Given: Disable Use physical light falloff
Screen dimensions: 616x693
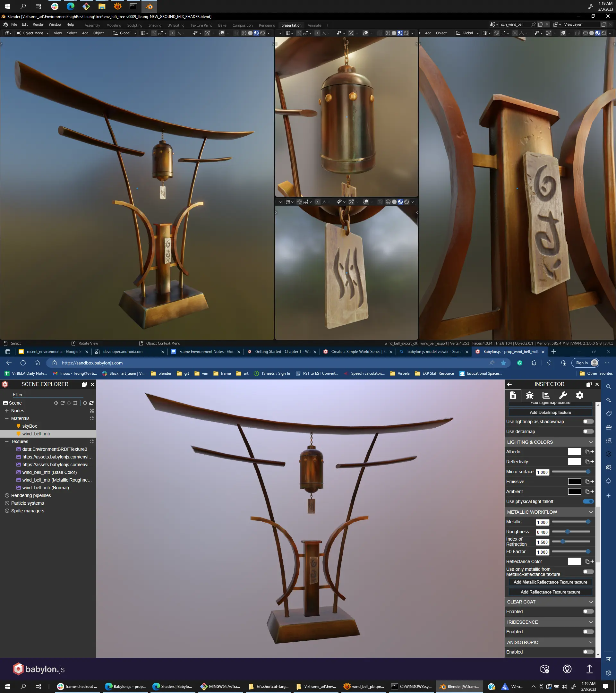Looking at the screenshot, I should (588, 501).
